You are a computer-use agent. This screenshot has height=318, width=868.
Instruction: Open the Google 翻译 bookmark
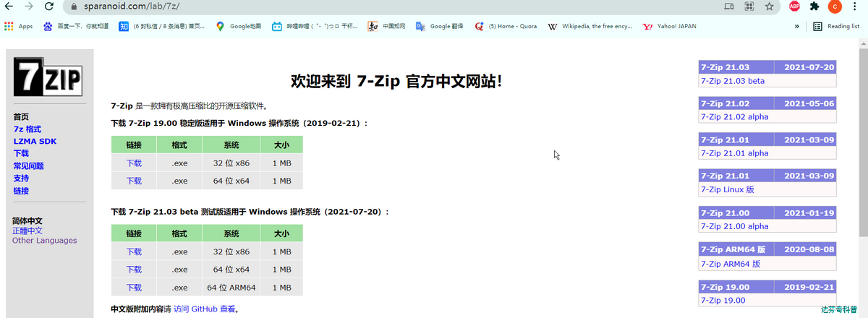coord(440,26)
